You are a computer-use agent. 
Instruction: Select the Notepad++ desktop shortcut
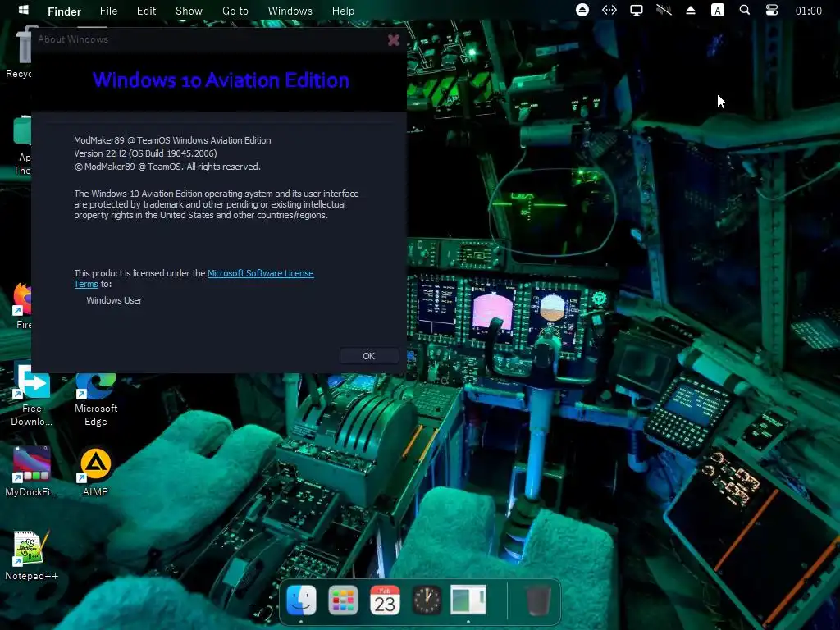pyautogui.click(x=32, y=555)
